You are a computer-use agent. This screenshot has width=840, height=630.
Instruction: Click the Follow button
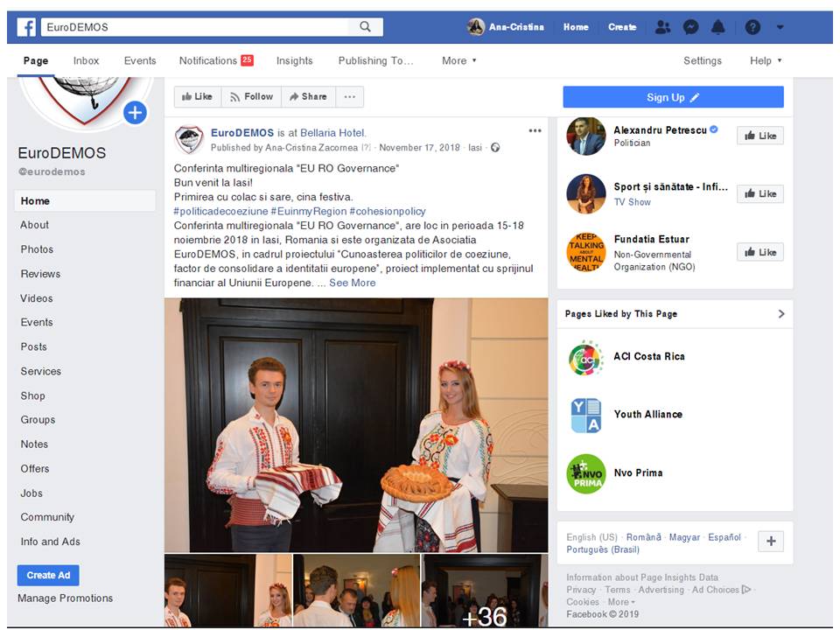pos(252,97)
